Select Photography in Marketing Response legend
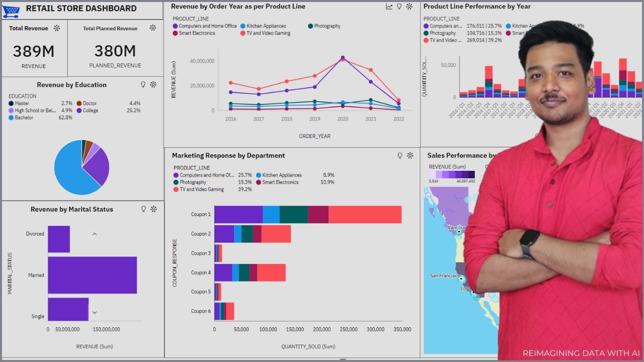 [190, 182]
